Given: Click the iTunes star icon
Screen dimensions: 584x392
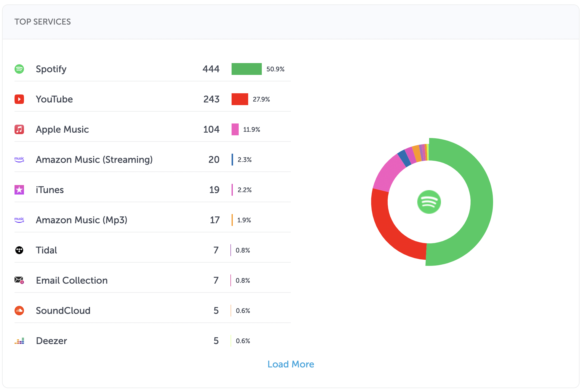Looking at the screenshot, I should click(x=19, y=190).
